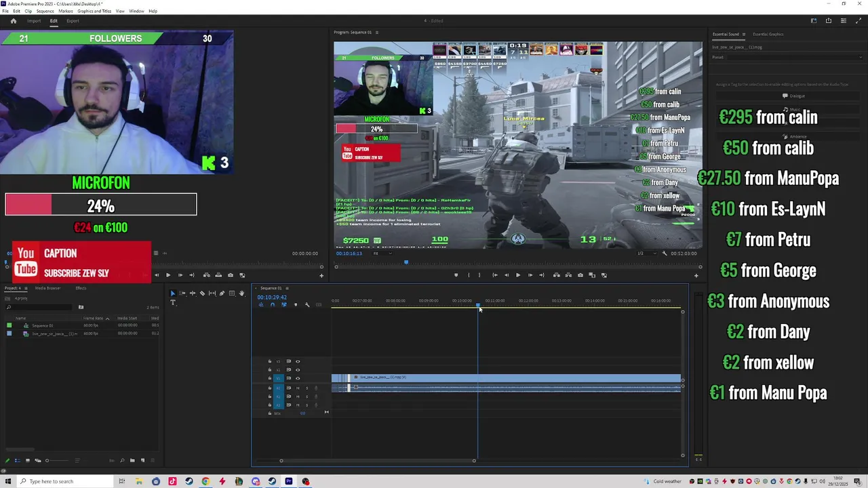Screen dimensions: 868x488
Task: Select the Rectangle tool
Action: (x=232, y=293)
